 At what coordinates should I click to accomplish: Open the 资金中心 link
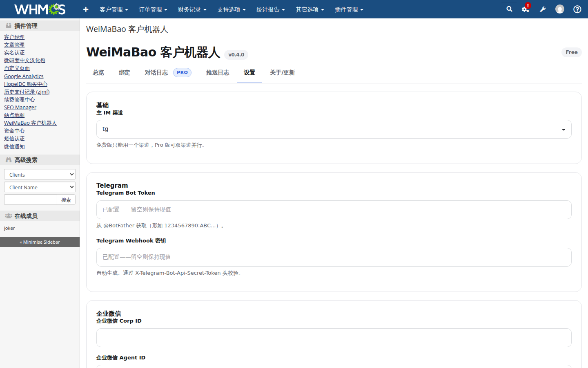[14, 130]
